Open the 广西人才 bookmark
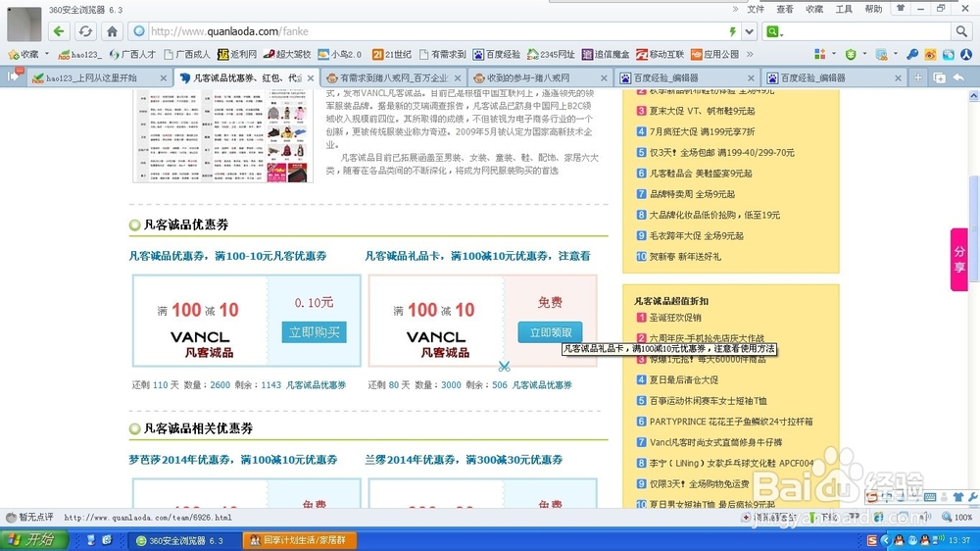 click(x=132, y=54)
